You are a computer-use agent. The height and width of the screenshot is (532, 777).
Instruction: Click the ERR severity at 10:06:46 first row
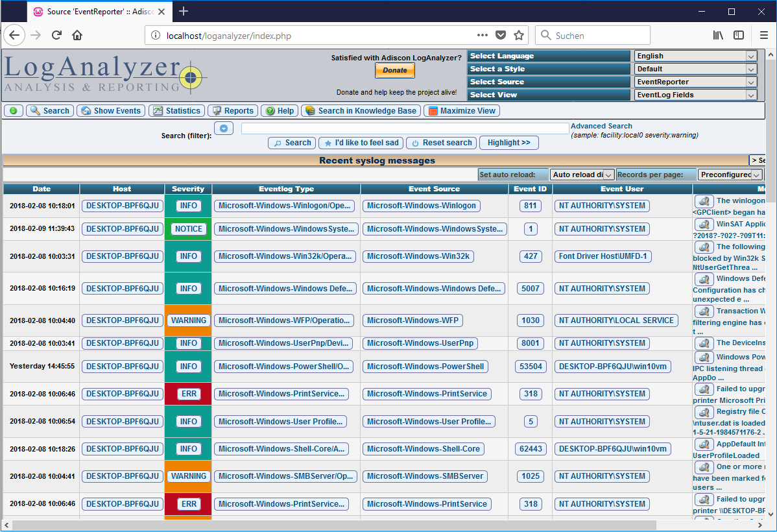(x=189, y=394)
